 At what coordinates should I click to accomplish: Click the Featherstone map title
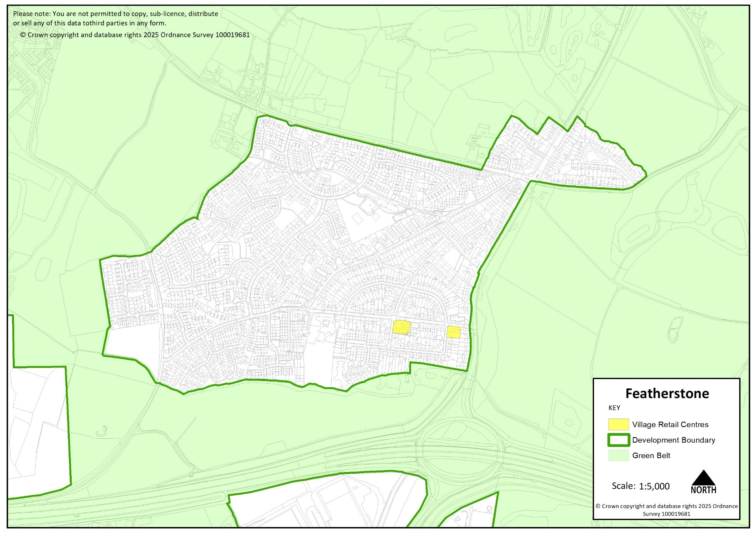tap(667, 393)
